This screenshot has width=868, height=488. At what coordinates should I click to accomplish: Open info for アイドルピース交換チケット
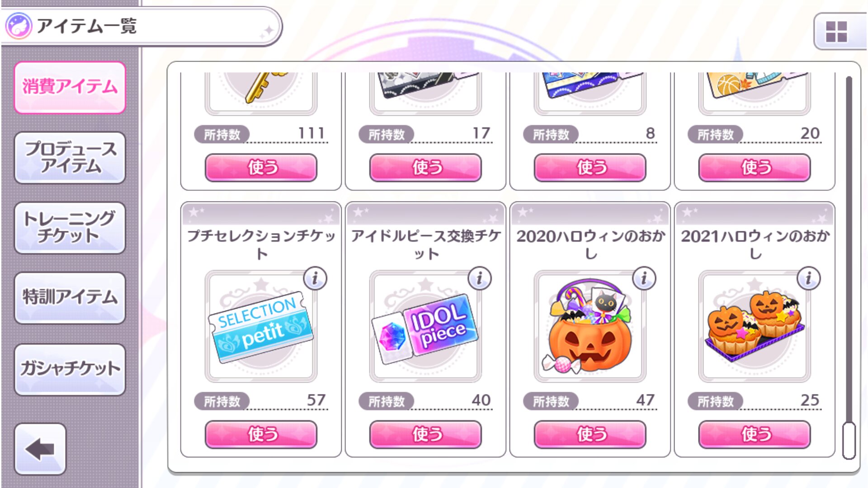[480, 278]
